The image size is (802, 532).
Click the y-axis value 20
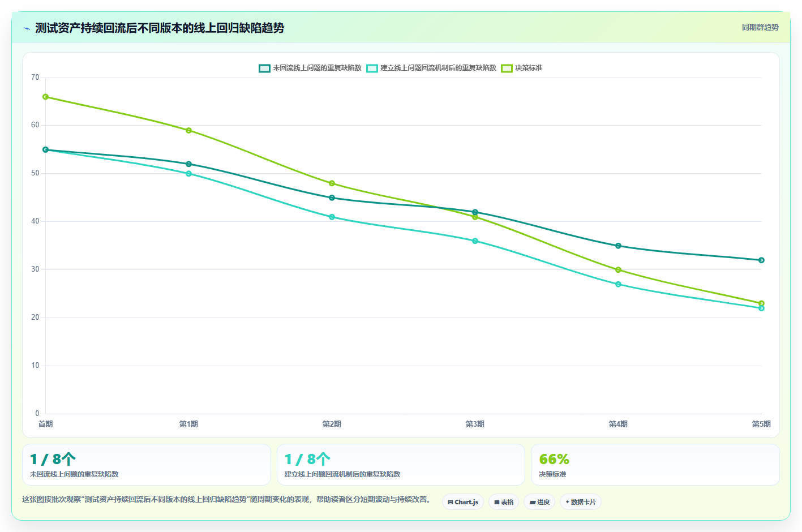click(35, 318)
